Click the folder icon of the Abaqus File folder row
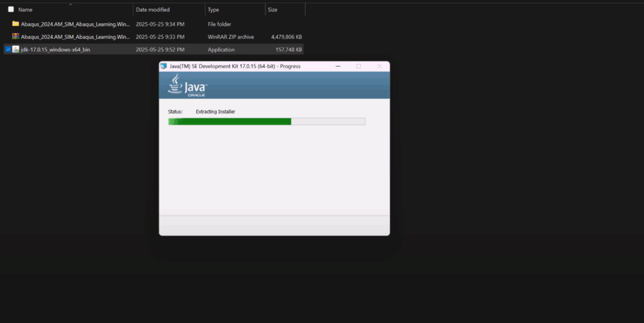The image size is (644, 323). click(x=16, y=24)
